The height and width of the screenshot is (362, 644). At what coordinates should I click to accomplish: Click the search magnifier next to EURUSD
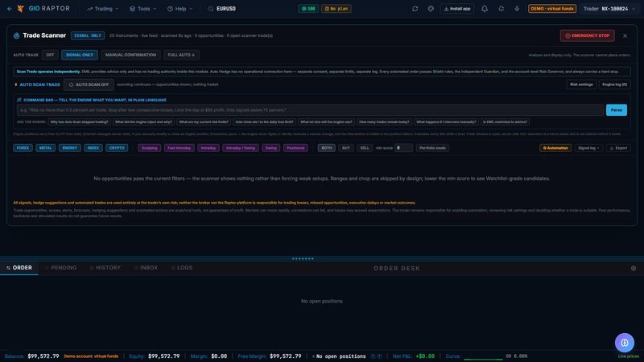pos(211,9)
